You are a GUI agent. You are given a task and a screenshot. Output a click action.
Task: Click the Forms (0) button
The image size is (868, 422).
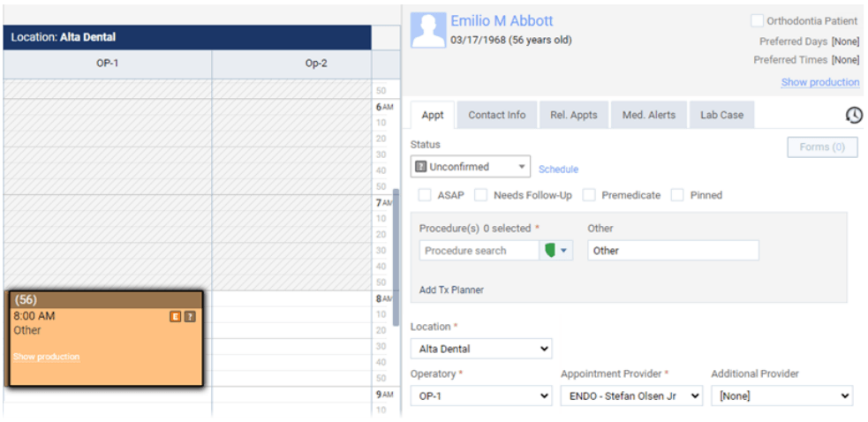822,147
